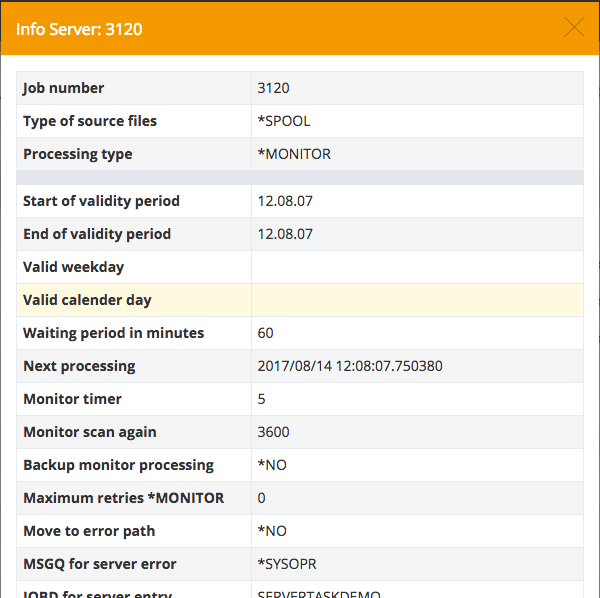Select the empty Valid weekday value cell
The width and height of the screenshot is (600, 598).
416,267
